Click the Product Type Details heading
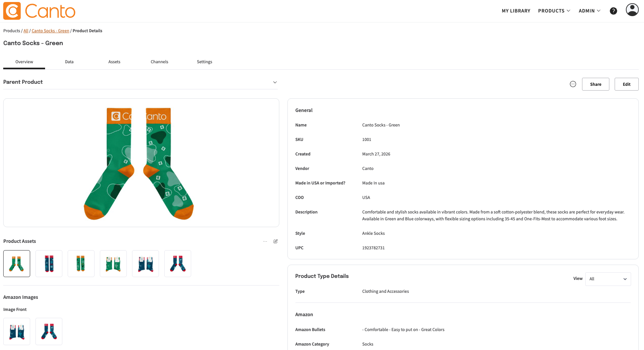Viewport: 644px width, 350px height. (322, 276)
